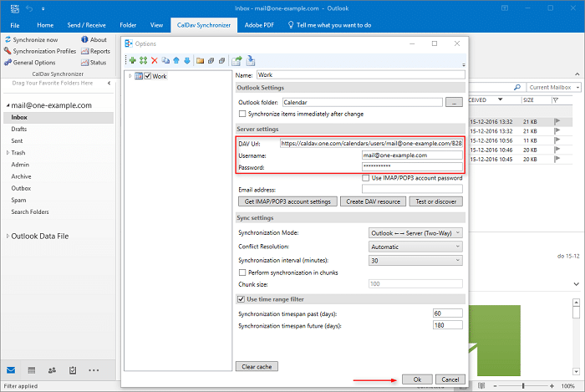Toggle the Work profile checkbox
The width and height of the screenshot is (585, 392).
[x=148, y=76]
